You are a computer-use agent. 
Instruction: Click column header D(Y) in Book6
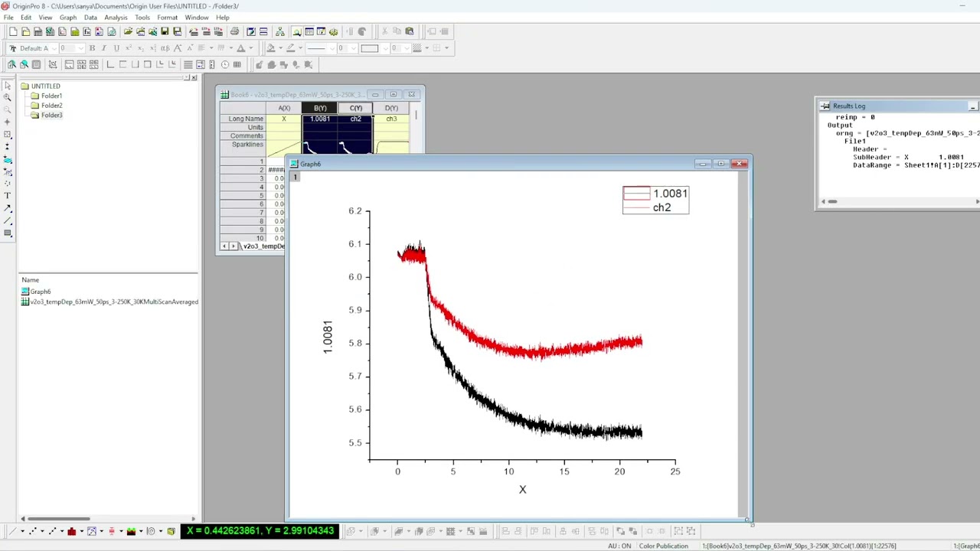tap(391, 108)
